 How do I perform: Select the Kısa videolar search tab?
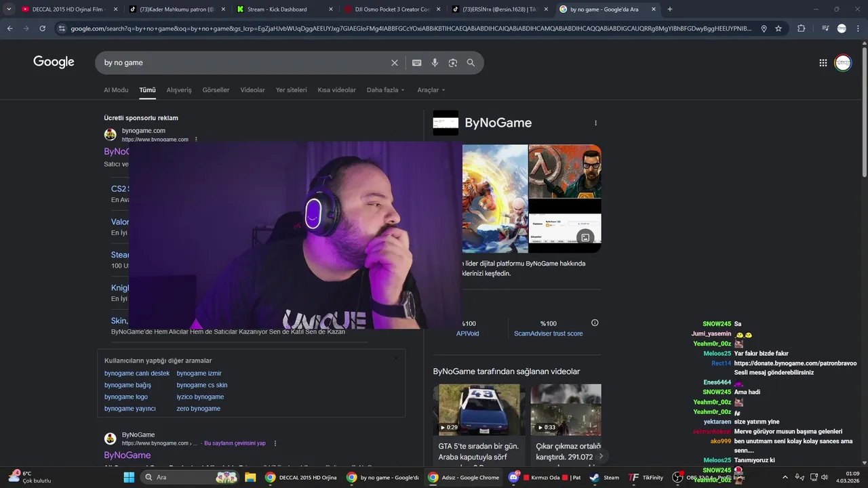pos(336,90)
